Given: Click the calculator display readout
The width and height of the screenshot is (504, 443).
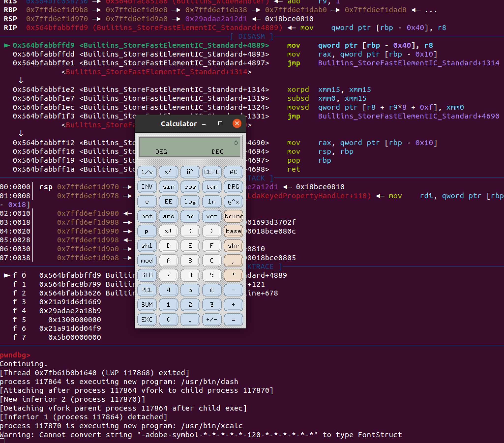Looking at the screenshot, I should pos(190,147).
